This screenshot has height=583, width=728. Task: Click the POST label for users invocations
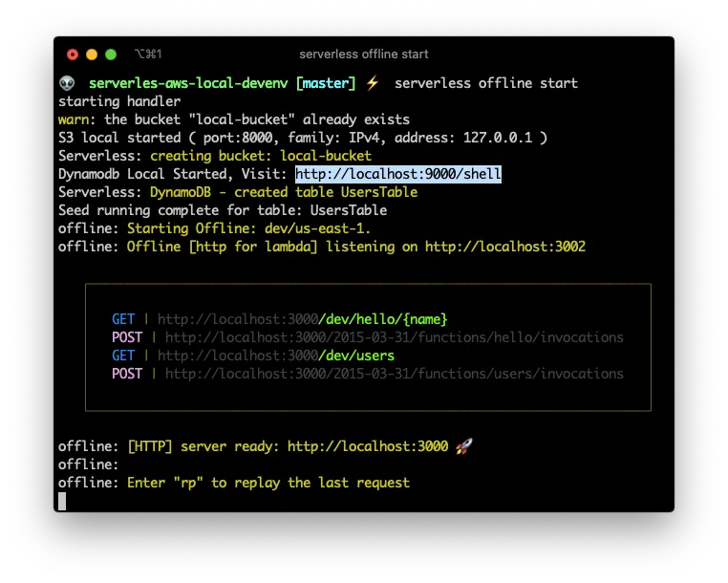(127, 374)
